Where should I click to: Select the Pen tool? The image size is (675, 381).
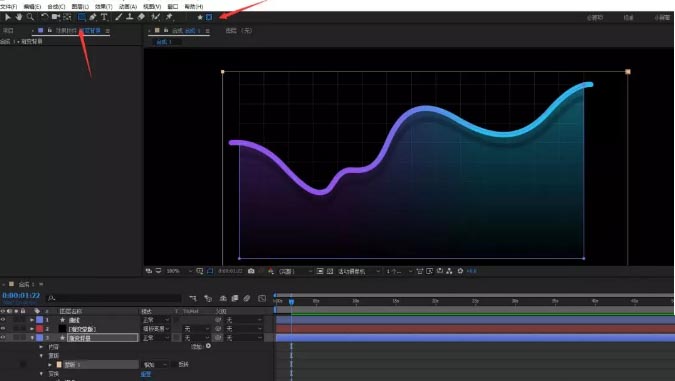(x=93, y=17)
